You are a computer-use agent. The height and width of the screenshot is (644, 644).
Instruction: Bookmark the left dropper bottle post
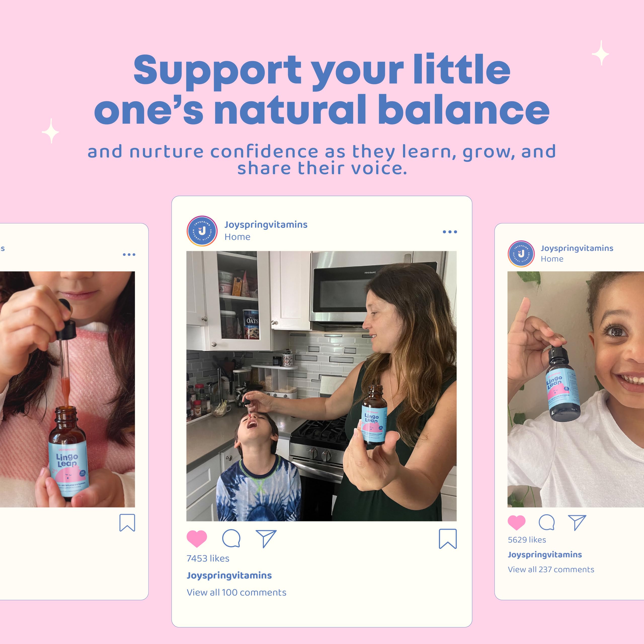(x=127, y=523)
